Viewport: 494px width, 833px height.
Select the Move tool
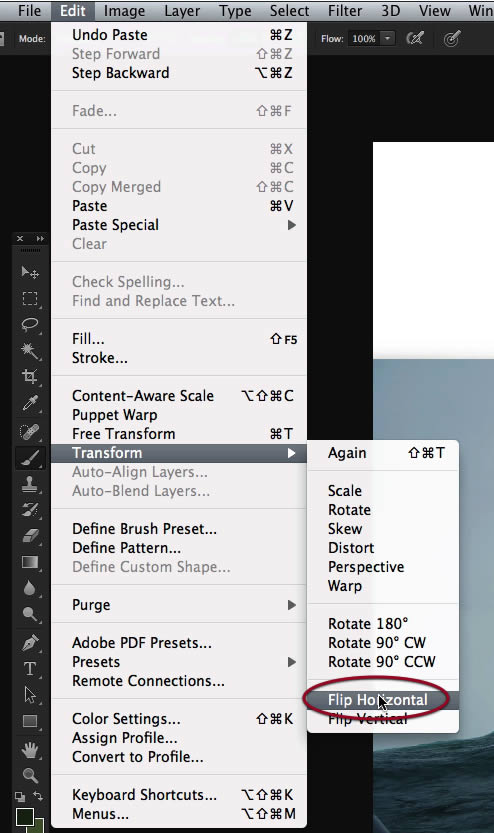[x=30, y=273]
